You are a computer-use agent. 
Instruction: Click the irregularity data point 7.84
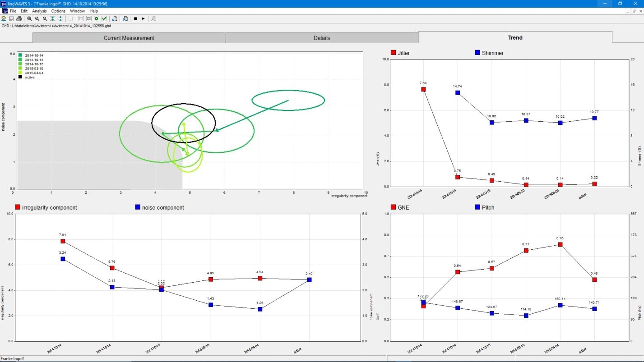coord(63,241)
